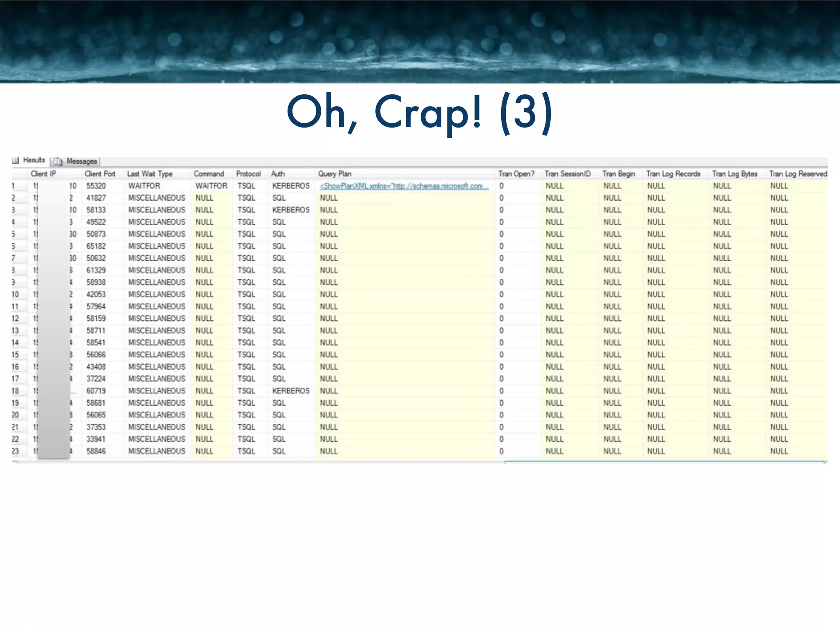Select row number 23 header
The height and width of the screenshot is (630, 840).
(x=16, y=451)
